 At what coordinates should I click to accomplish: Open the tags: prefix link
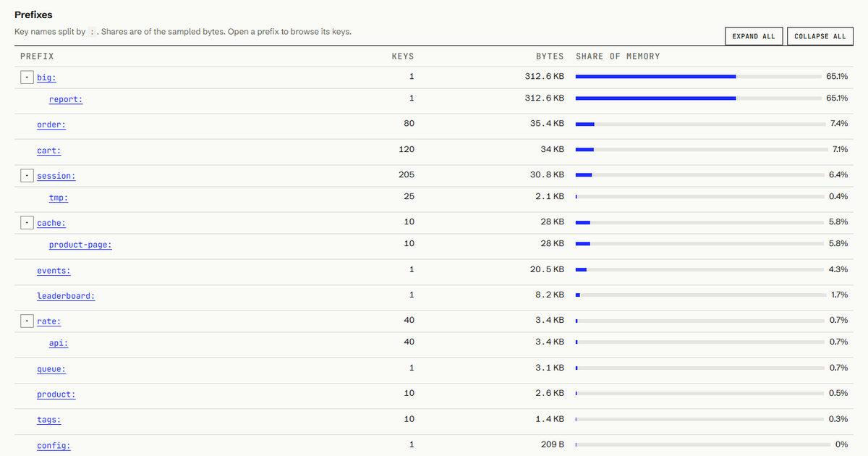click(49, 420)
